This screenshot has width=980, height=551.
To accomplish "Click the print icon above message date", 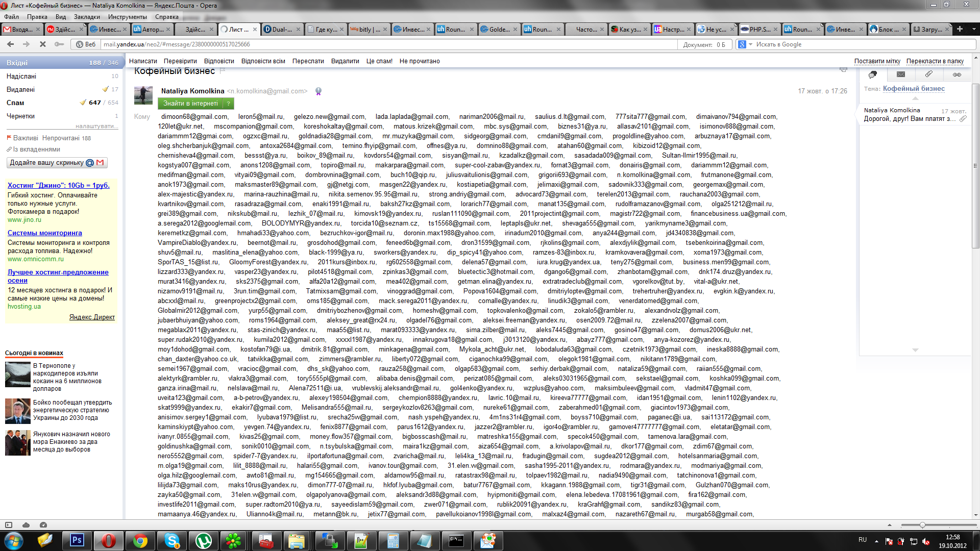I will tap(843, 69).
